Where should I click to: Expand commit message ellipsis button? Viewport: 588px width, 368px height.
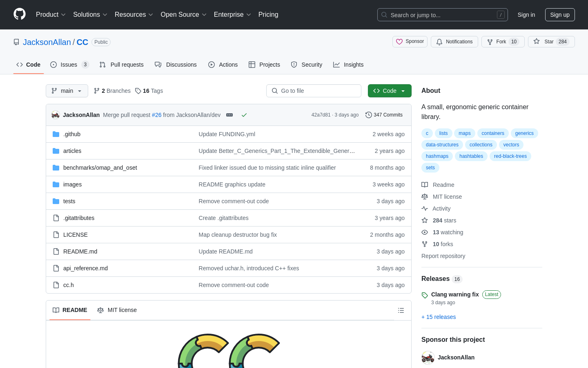(229, 115)
